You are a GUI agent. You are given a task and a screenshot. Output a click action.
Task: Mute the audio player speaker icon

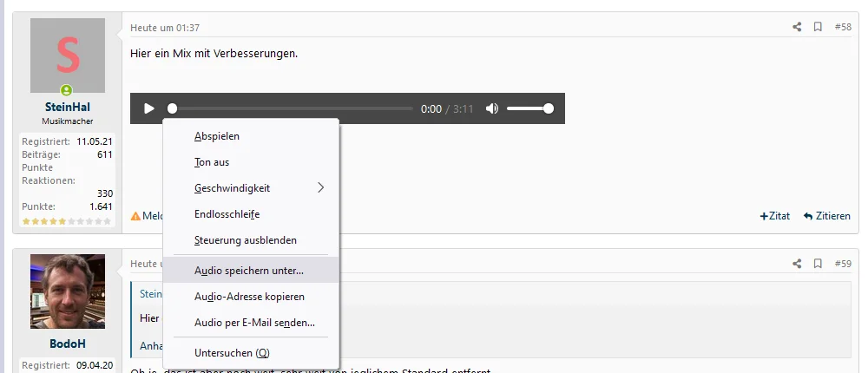pyautogui.click(x=492, y=108)
